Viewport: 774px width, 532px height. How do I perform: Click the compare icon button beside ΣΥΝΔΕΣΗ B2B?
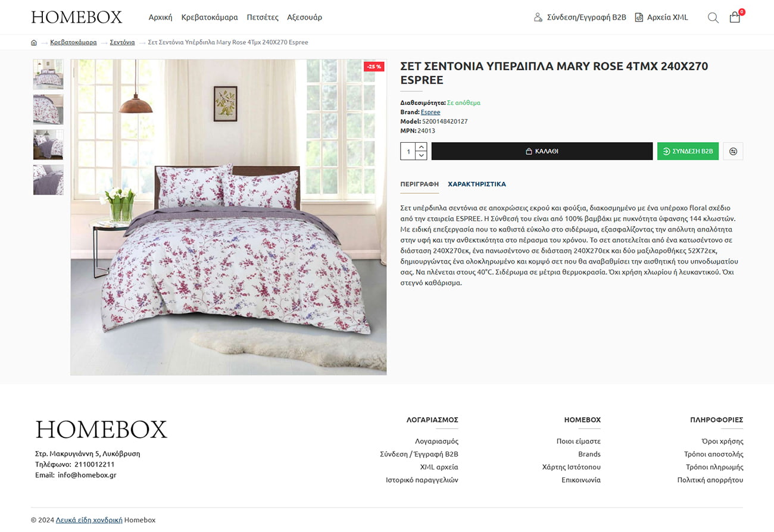[x=733, y=151]
